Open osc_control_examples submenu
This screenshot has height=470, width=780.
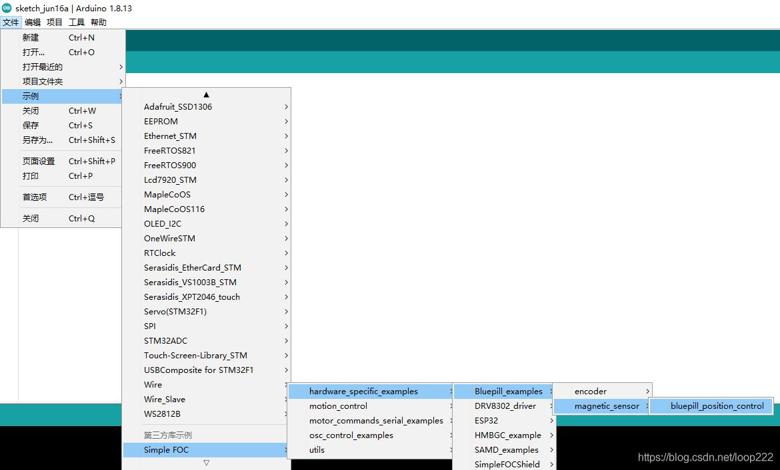[371, 436]
